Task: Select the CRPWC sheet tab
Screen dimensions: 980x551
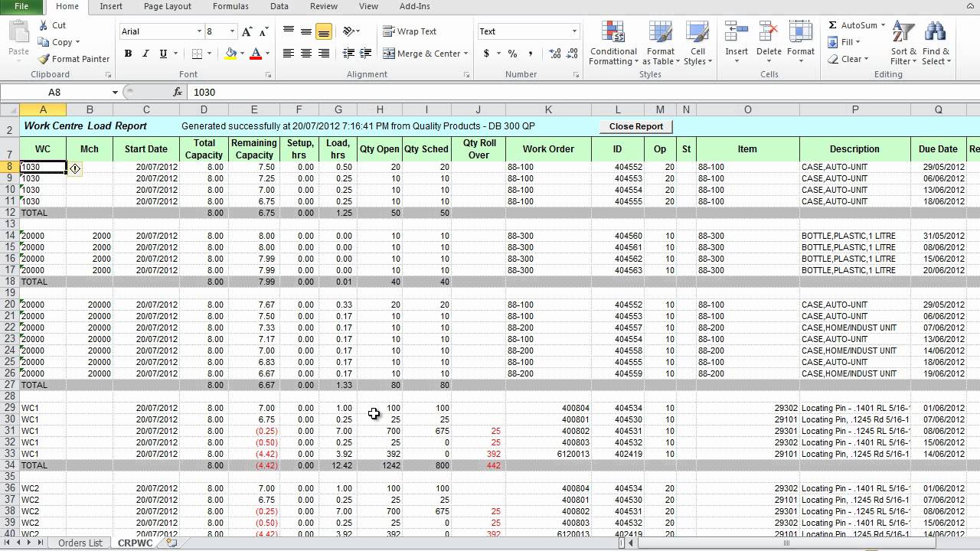Action: coord(135,543)
